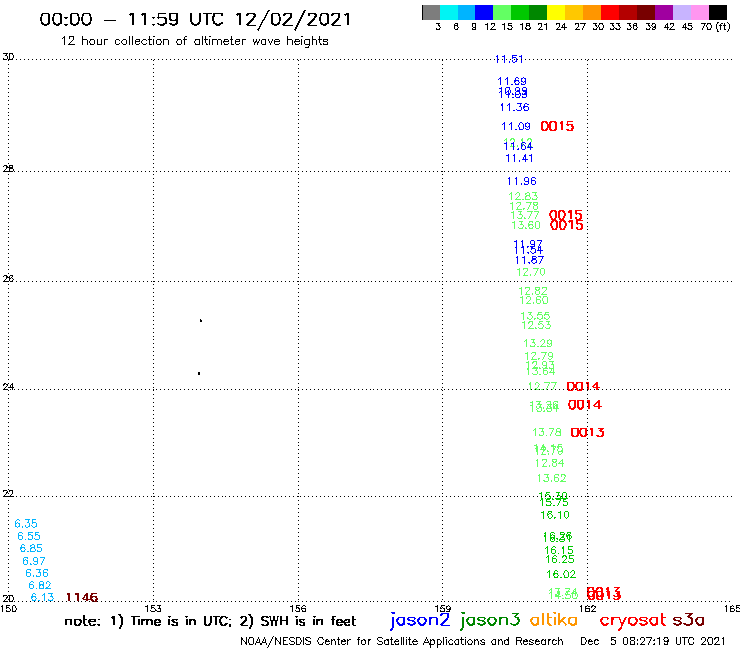
Task: Click the s3a legend label
Action: [x=688, y=620]
